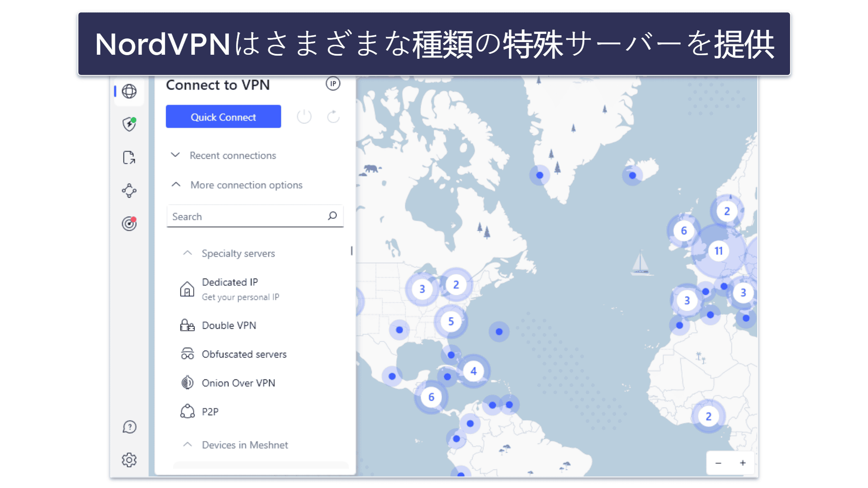
Task: Click the cluster marker labeled 5
Action: pos(451,322)
